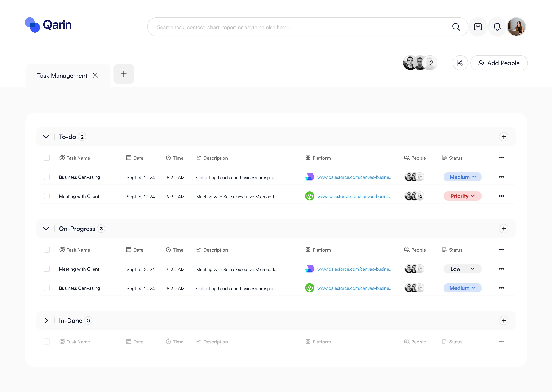
Task: Open the Low status dropdown
Action: tap(462, 269)
